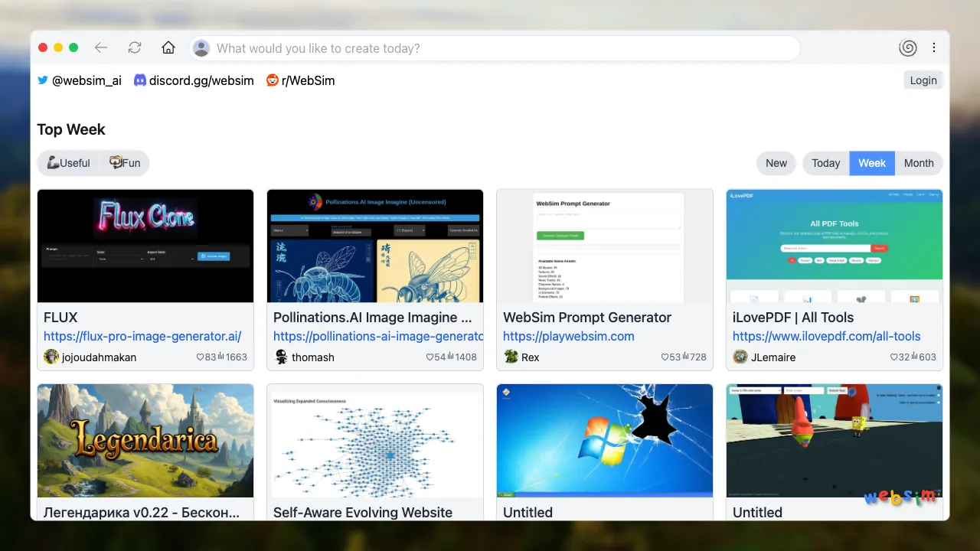Click thomash's avatar icon
This screenshot has width=980, height=551.
[281, 357]
